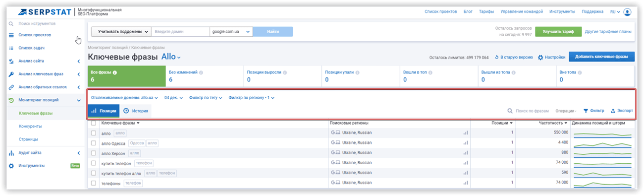Image resolution: width=644 pixels, height=196 pixels.
Task: Open the Операции dropdown
Action: pyautogui.click(x=566, y=111)
